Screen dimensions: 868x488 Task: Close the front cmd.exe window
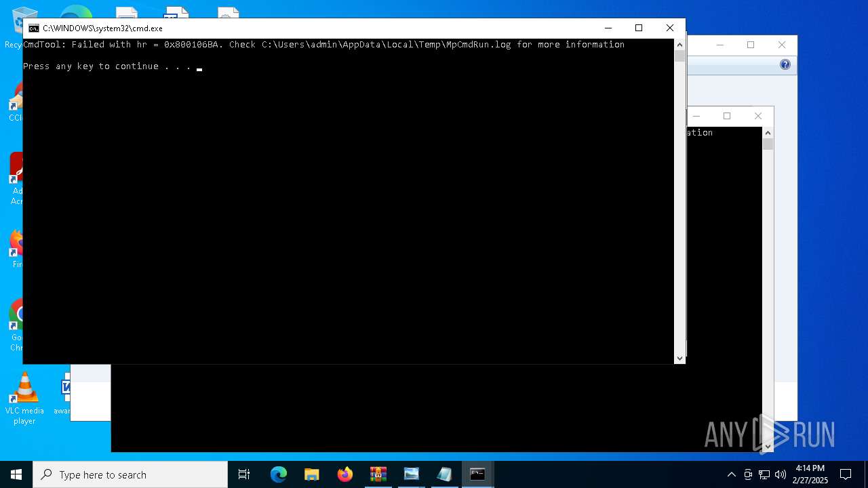coord(670,28)
